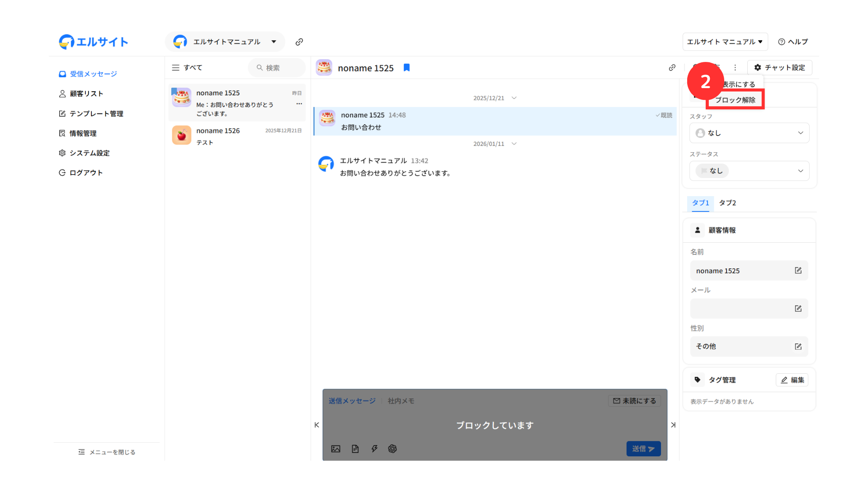This screenshot has height=488, width=868.
Task: Click the AI assistant icon in composer
Action: pos(392,449)
